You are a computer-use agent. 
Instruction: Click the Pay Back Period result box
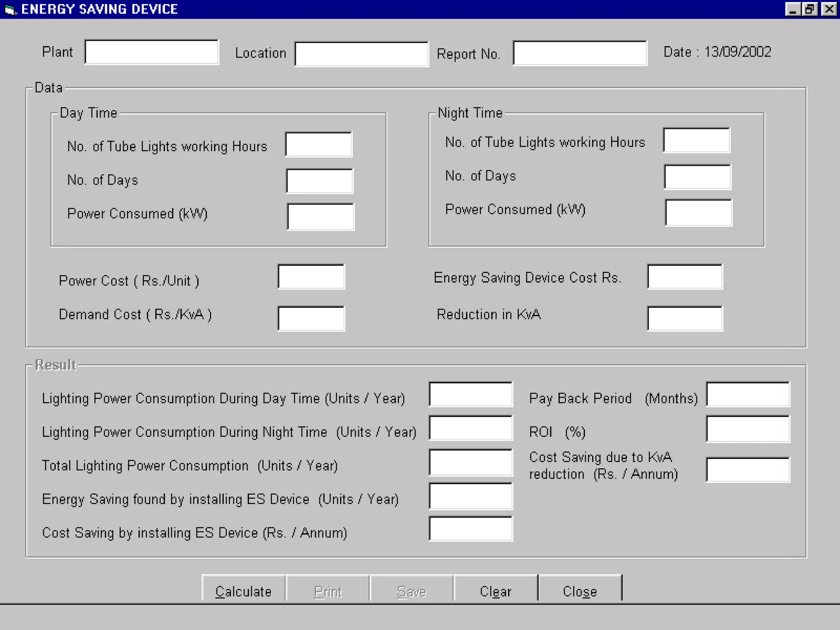pyautogui.click(x=747, y=395)
